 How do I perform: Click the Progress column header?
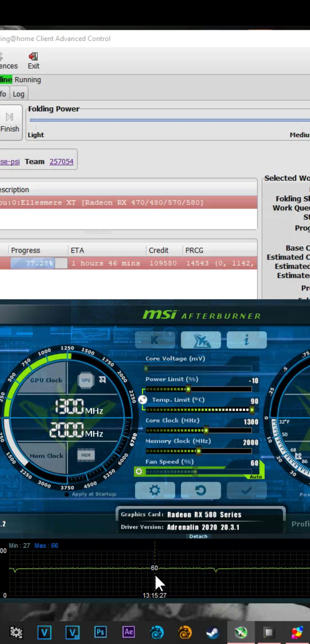click(38, 250)
